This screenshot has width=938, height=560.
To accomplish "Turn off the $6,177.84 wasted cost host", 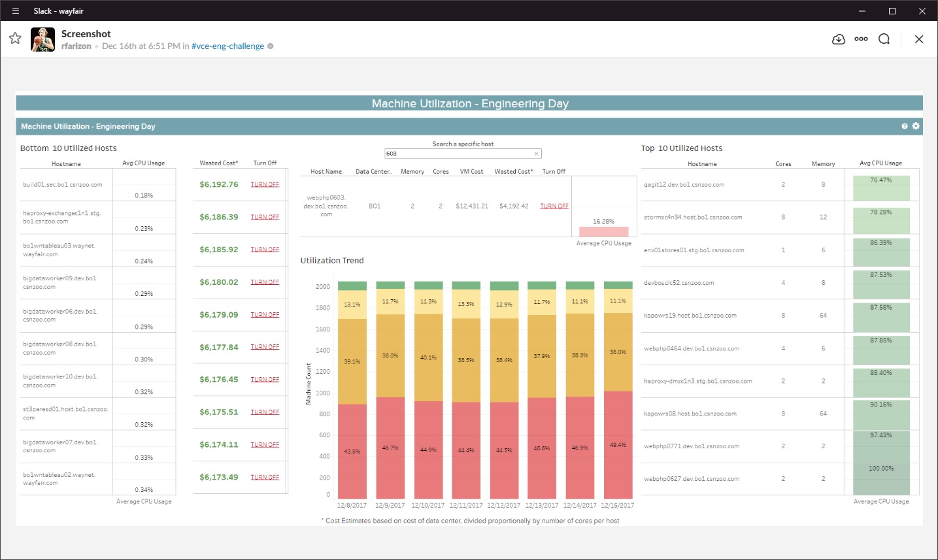I will click(x=265, y=347).
